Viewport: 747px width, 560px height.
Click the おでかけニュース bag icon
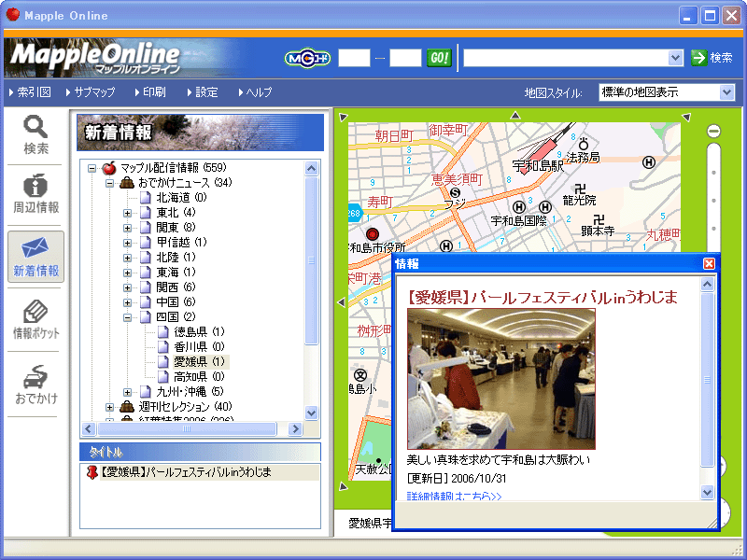tap(127, 182)
